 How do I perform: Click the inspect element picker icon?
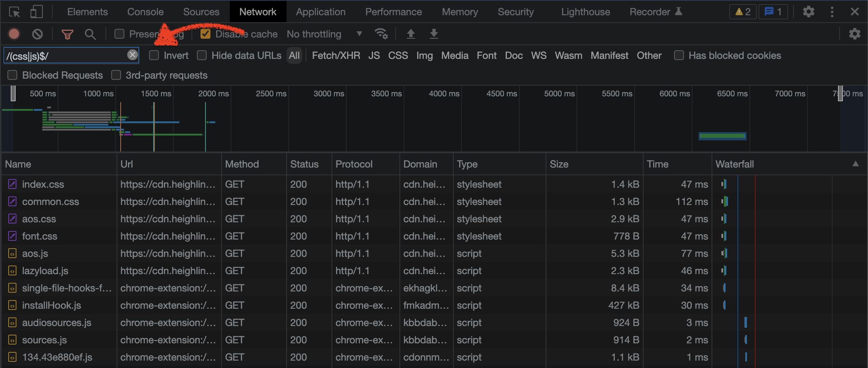pos(14,12)
